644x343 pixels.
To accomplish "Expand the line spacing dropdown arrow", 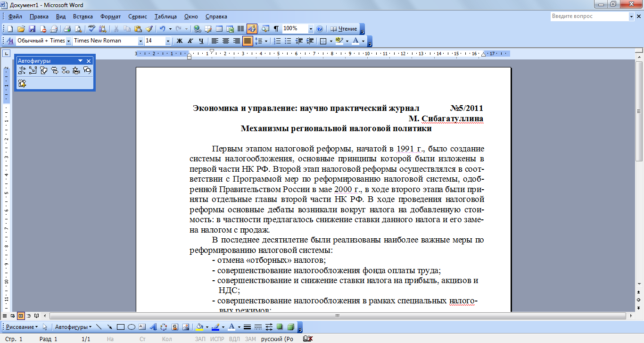I will (266, 41).
